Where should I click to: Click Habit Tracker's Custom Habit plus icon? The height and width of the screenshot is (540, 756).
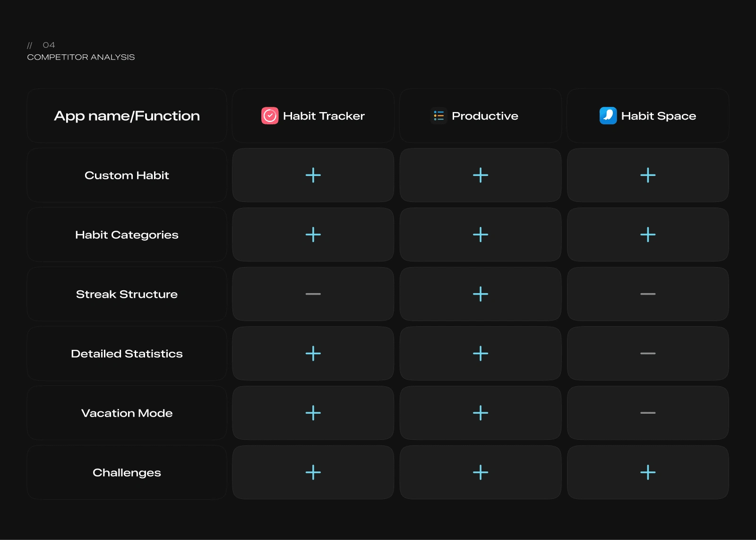click(x=313, y=175)
